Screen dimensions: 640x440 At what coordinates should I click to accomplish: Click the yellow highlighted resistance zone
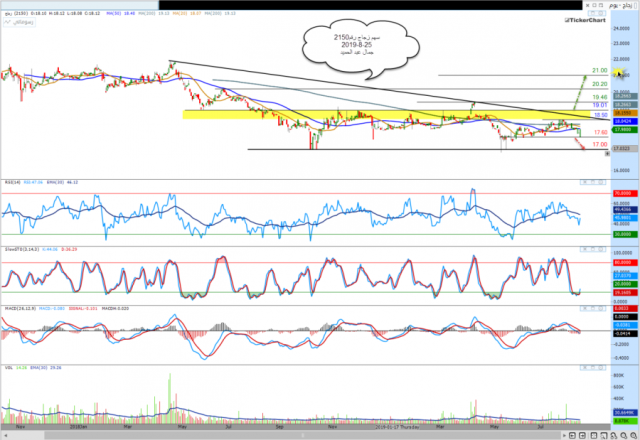(386, 114)
